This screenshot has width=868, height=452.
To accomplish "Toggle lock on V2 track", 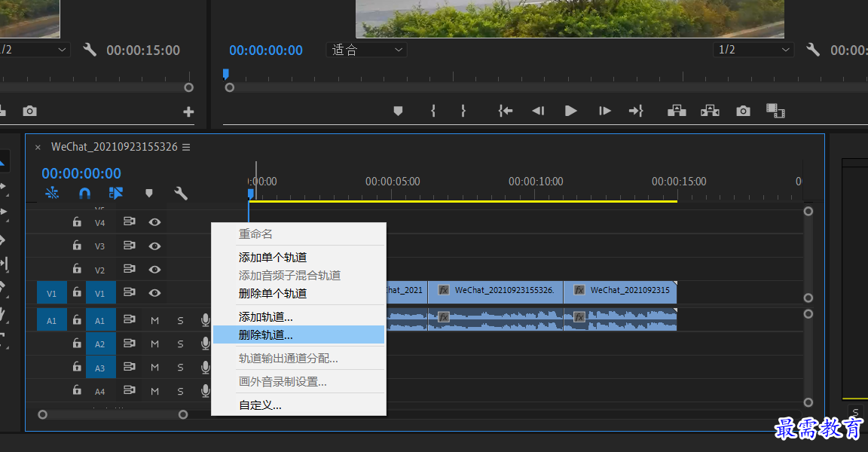I will 77,269.
